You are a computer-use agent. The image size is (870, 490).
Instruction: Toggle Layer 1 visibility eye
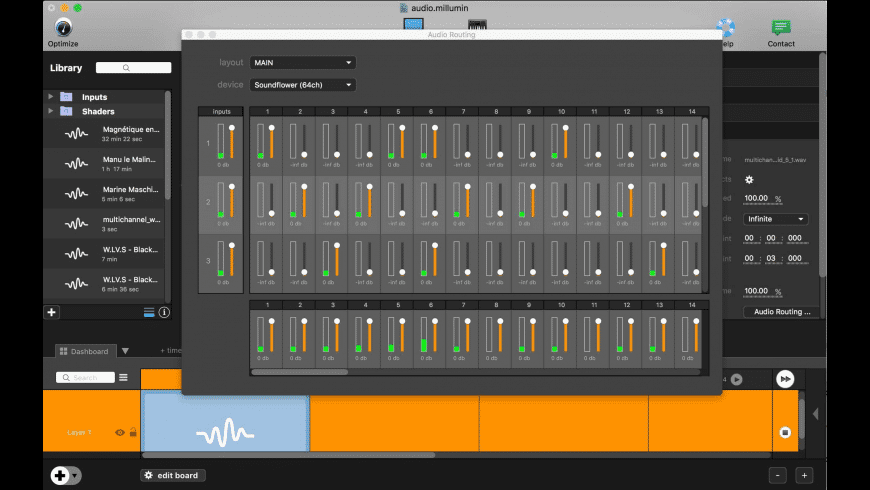pos(120,432)
